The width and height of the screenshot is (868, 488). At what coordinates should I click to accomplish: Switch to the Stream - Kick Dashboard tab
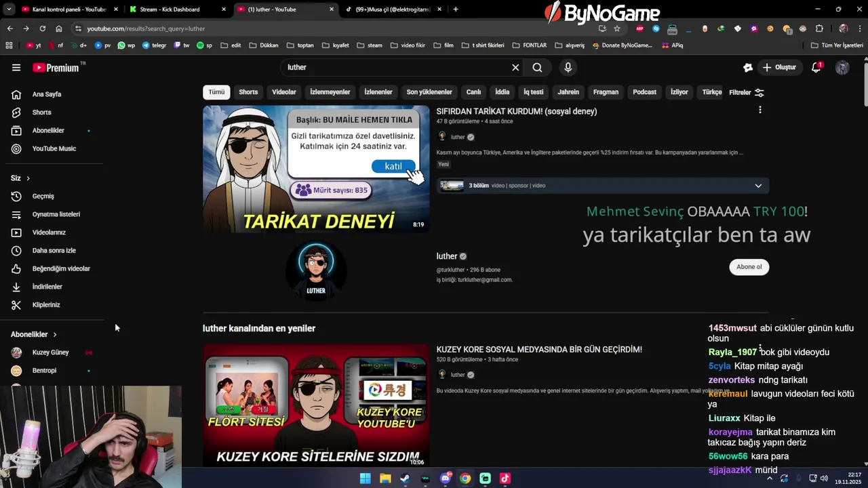point(178,9)
